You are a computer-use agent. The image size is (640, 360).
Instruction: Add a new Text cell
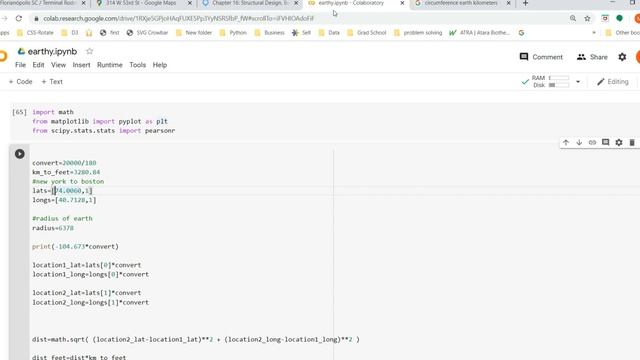point(52,82)
